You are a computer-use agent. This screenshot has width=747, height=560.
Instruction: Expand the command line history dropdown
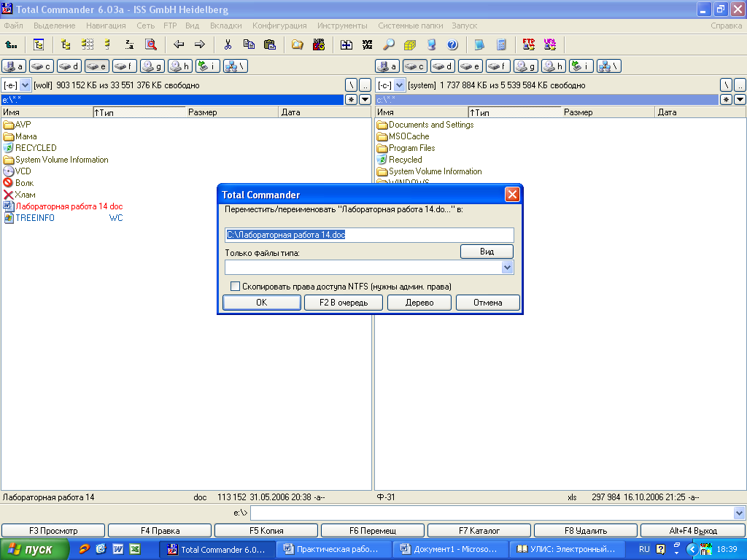[x=739, y=513]
